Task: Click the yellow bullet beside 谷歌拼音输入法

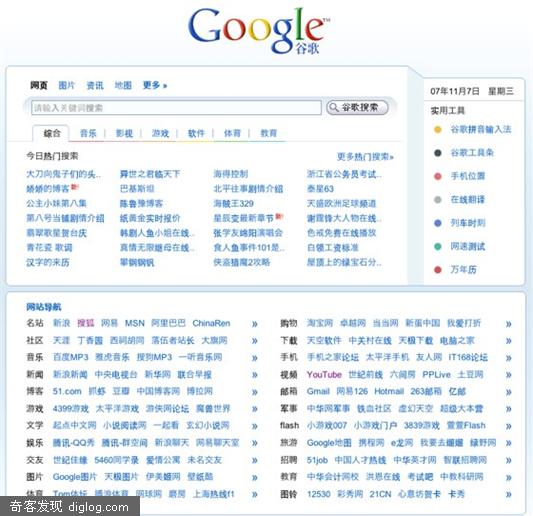Action: [x=438, y=130]
